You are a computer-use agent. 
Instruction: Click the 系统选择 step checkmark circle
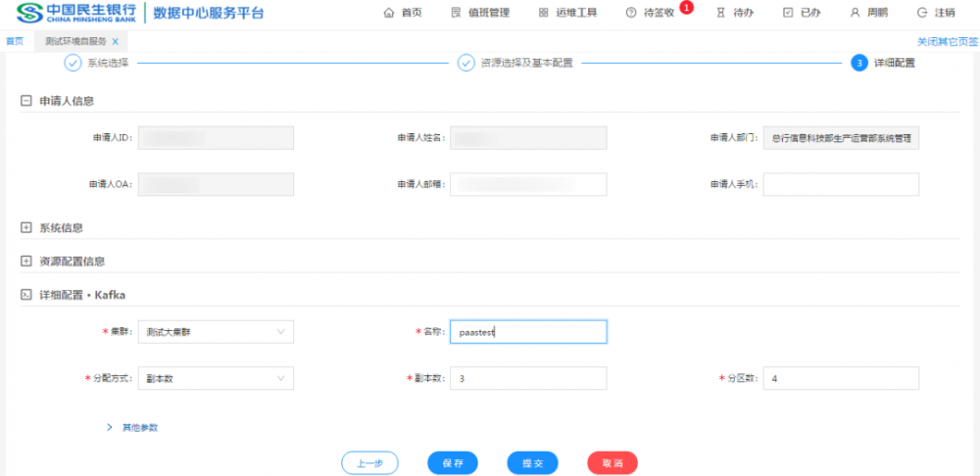coord(73,63)
